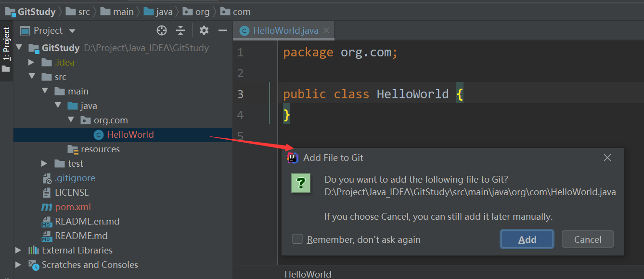Viewport: 644px width, 279px height.
Task: Select the .idea folder in tree
Action: point(64,62)
